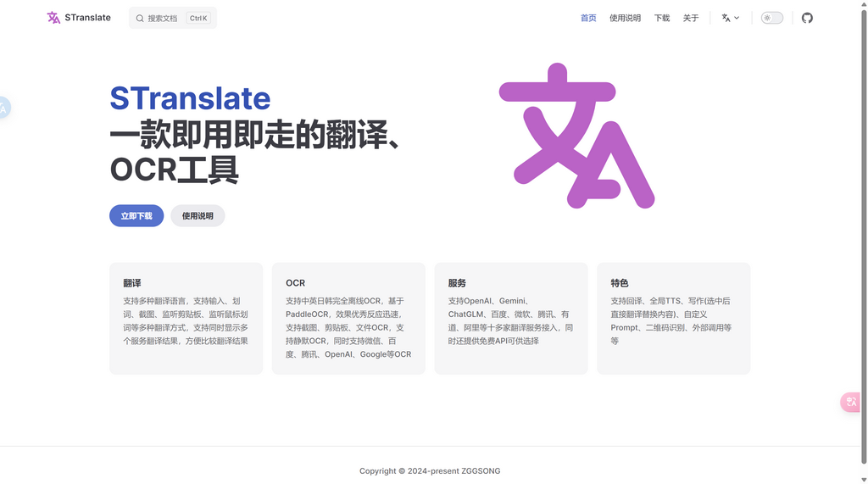Click the search magnifier icon
This screenshot has height=484, width=868.
click(140, 19)
